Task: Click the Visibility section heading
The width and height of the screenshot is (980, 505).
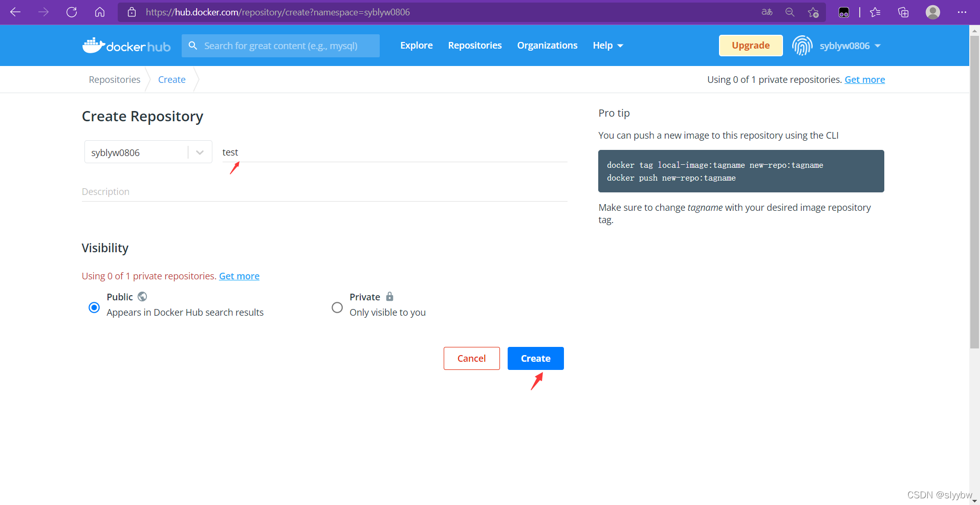Action: tap(105, 248)
